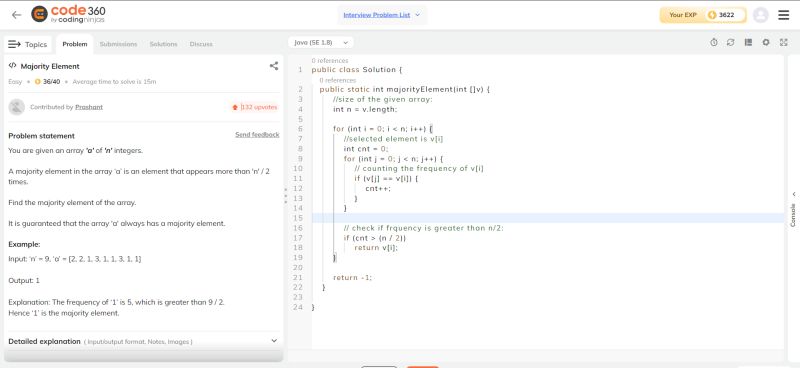
Task: Open the user profile avatar
Action: 760,15
